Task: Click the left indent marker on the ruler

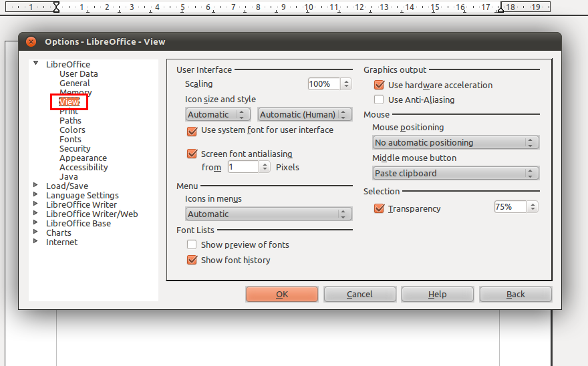Action: (x=56, y=7)
